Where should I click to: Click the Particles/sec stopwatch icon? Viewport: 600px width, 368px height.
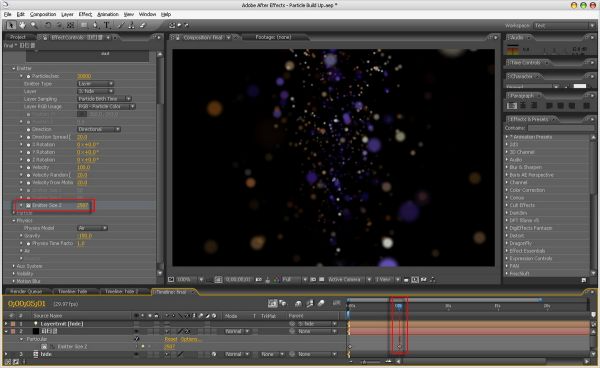click(28, 76)
